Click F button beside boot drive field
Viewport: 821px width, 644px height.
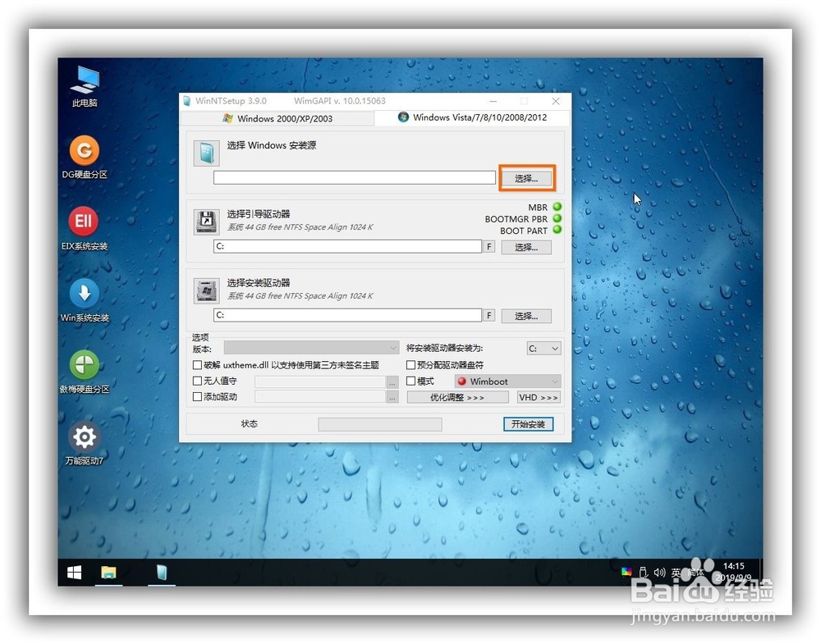click(x=488, y=246)
